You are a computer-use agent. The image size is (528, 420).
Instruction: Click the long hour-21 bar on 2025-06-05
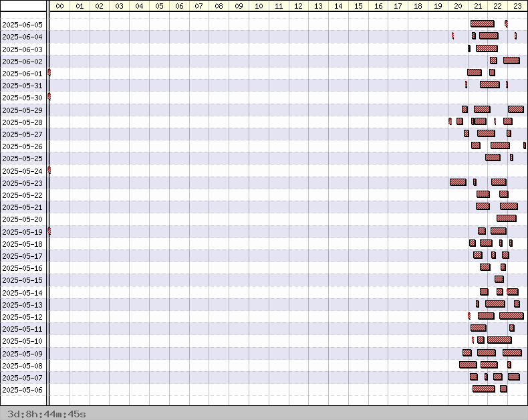483,23
